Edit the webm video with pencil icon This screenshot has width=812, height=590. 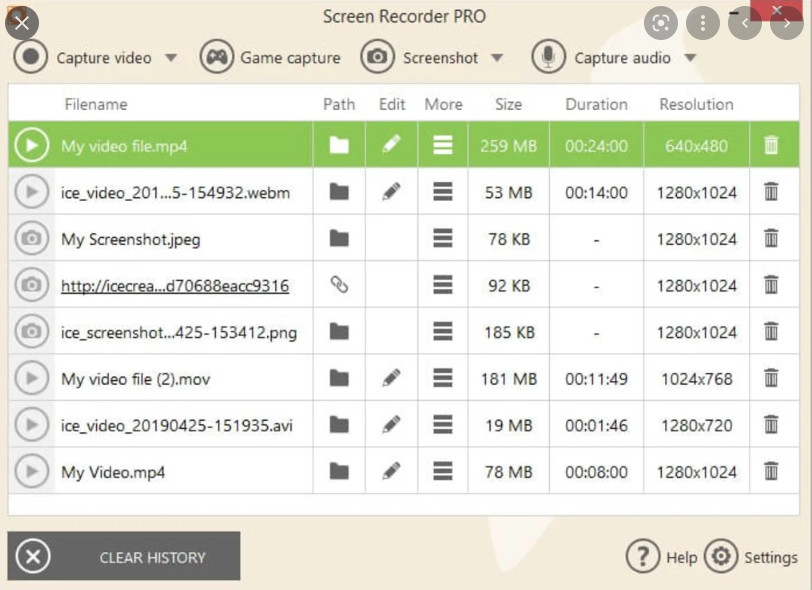(392, 191)
